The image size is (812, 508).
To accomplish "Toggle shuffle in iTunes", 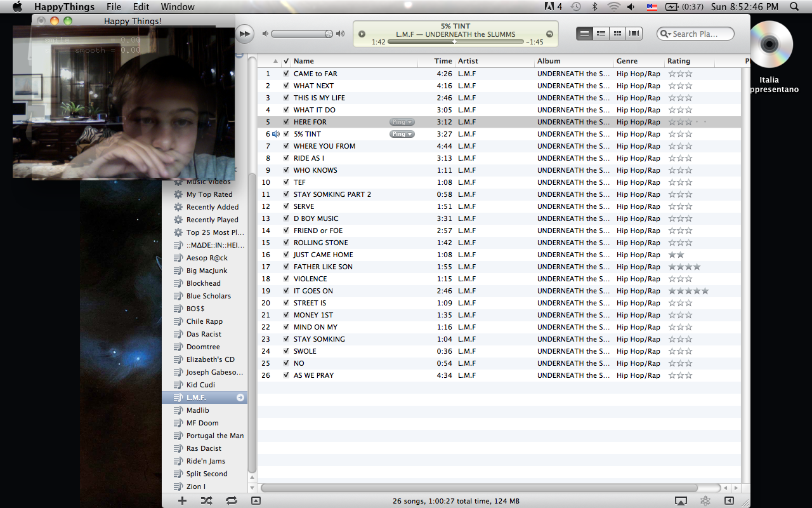I will (x=206, y=500).
